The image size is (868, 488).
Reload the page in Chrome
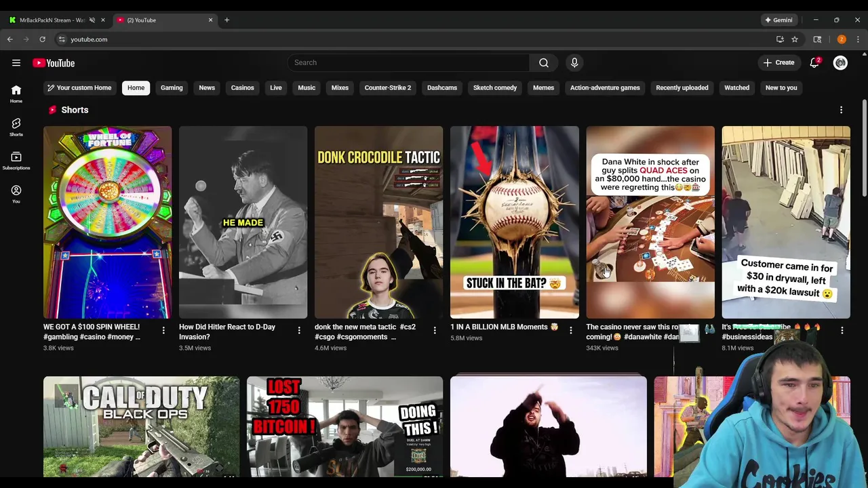pyautogui.click(x=42, y=39)
